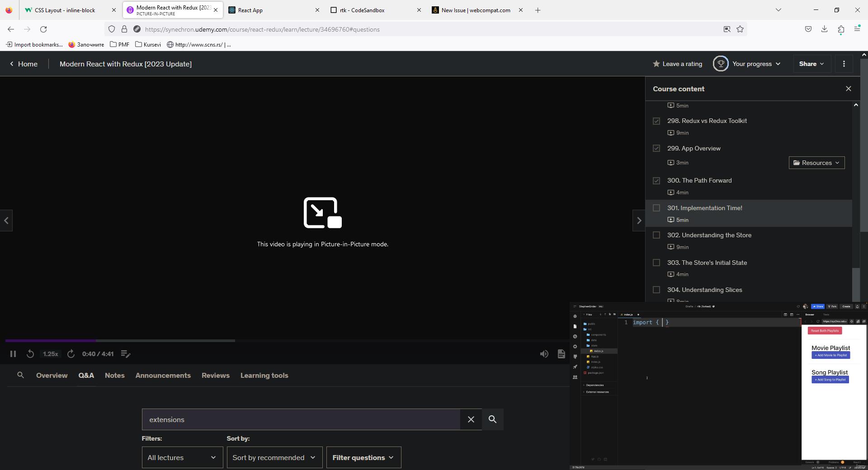The image size is (868, 470).
Task: Check lecture 302 Understanding the Store
Action: pos(656,235)
